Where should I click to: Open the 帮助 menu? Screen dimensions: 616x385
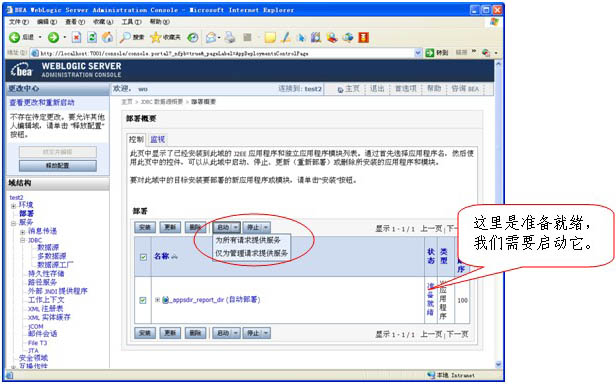[x=160, y=22]
